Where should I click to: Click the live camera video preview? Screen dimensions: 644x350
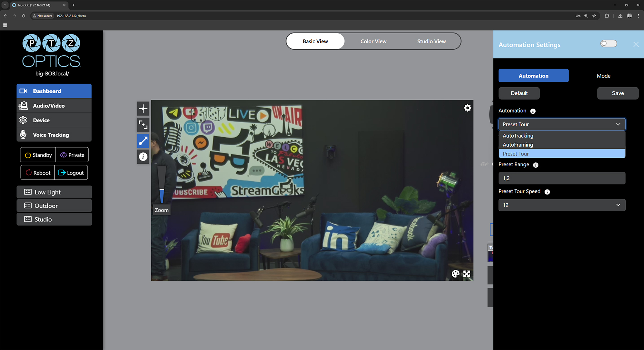312,190
